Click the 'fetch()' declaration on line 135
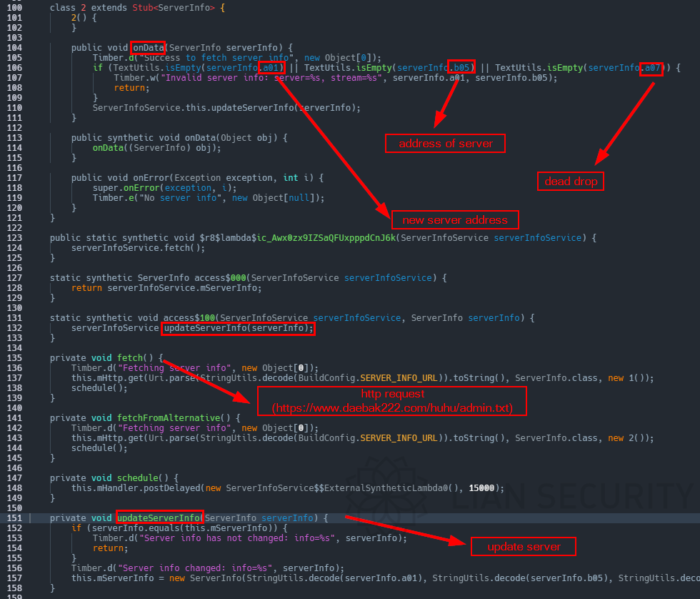The height and width of the screenshot is (599, 700). (135, 358)
